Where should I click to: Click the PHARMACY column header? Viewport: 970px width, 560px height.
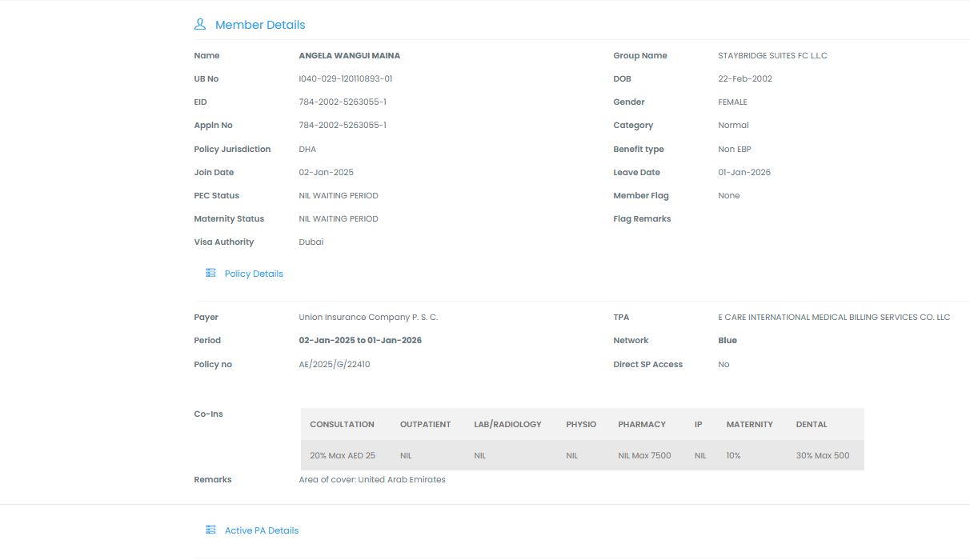[642, 424]
